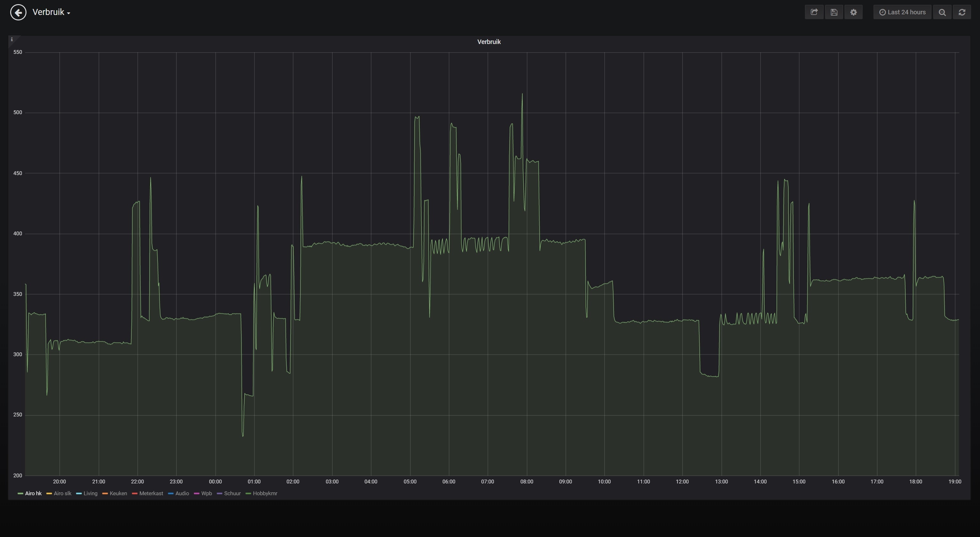Screen dimensions: 980x537
Task: Open the Last 24 hours time picker
Action: tap(902, 12)
